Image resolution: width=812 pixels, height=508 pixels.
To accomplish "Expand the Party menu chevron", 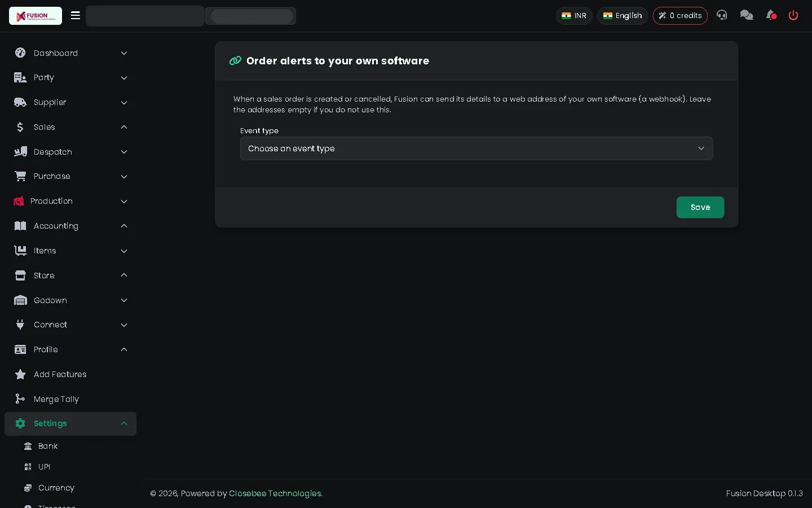I will 124,77.
